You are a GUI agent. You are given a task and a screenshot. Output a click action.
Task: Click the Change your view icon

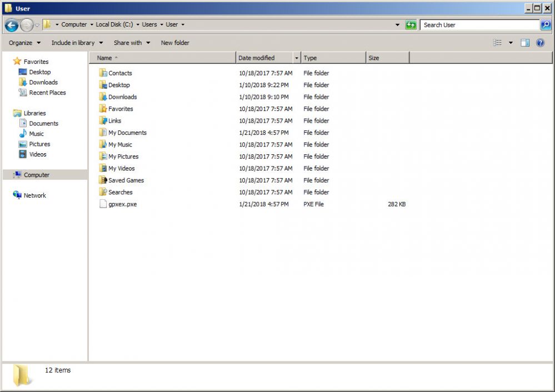[x=498, y=43]
